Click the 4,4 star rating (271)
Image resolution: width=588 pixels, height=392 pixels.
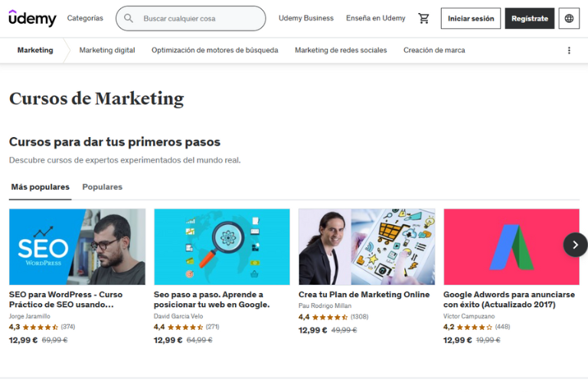click(187, 327)
